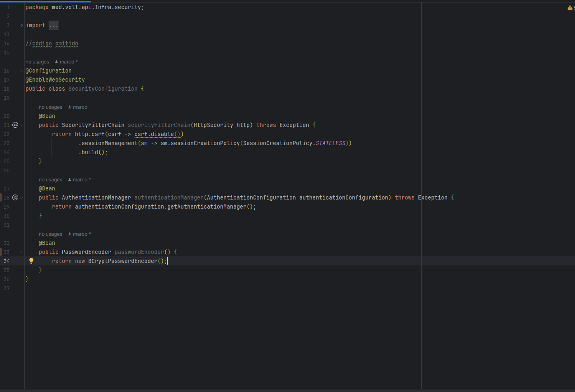Collapse the passwordEncoder method fold arrow
Image resolution: width=575 pixels, height=392 pixels.
pyautogui.click(x=21, y=252)
